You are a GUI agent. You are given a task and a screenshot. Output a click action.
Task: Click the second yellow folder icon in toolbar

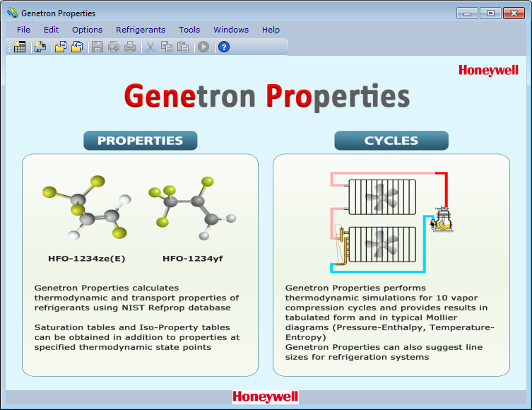point(77,47)
